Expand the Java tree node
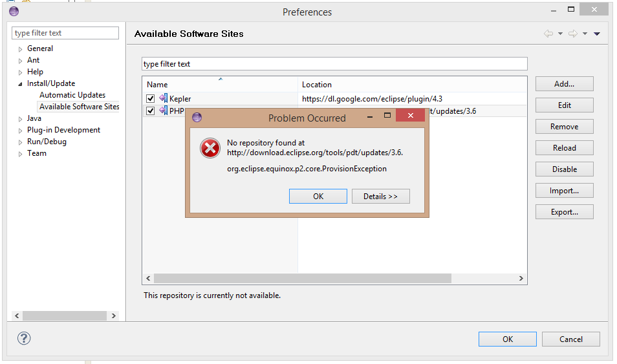Image resolution: width=617 pixels, height=364 pixels. pyautogui.click(x=20, y=119)
